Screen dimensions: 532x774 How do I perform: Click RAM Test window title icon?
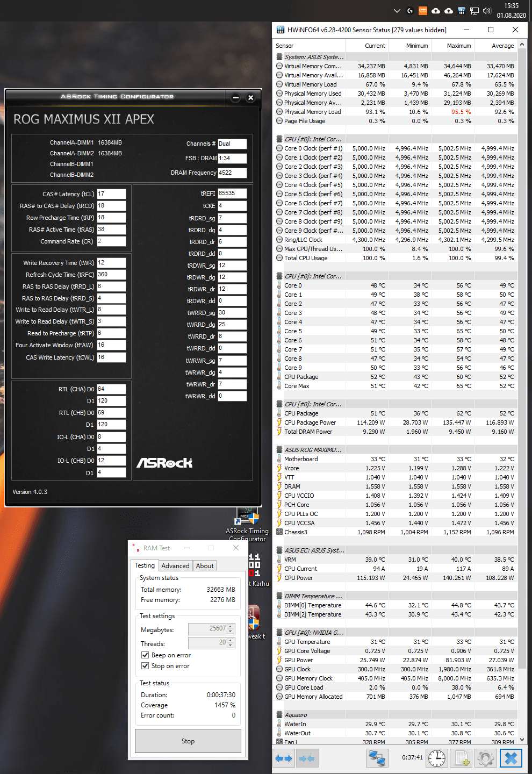click(x=136, y=548)
